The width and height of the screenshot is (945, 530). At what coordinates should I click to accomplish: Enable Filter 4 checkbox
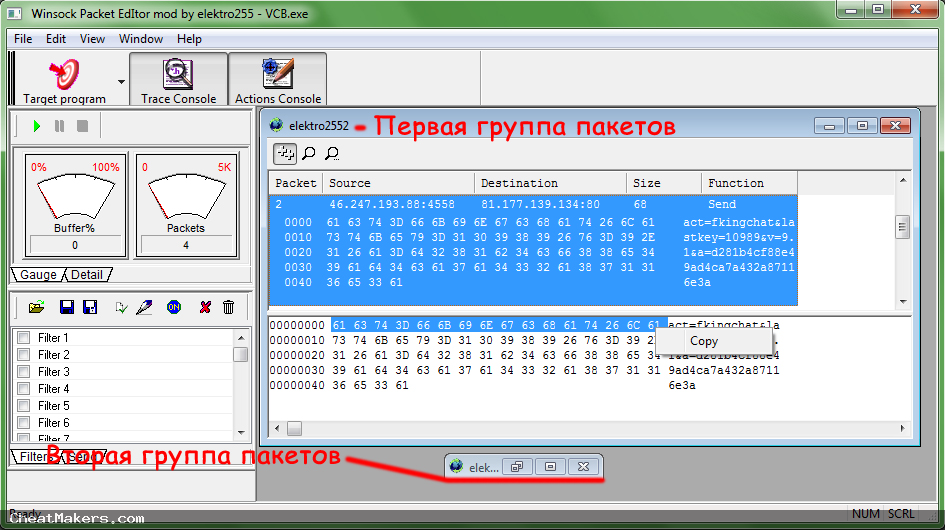24,389
